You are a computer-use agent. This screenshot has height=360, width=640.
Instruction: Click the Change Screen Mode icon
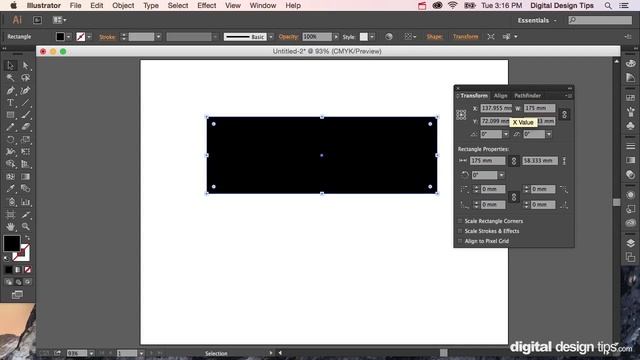17,295
